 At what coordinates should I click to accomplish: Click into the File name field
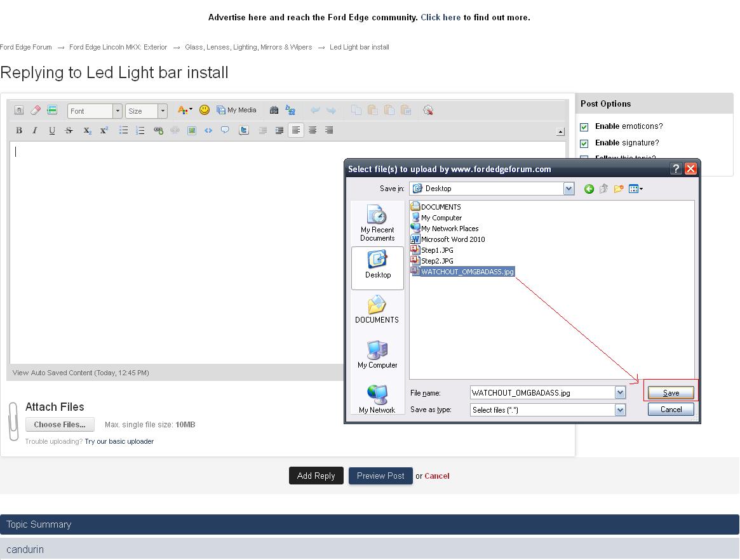point(542,393)
